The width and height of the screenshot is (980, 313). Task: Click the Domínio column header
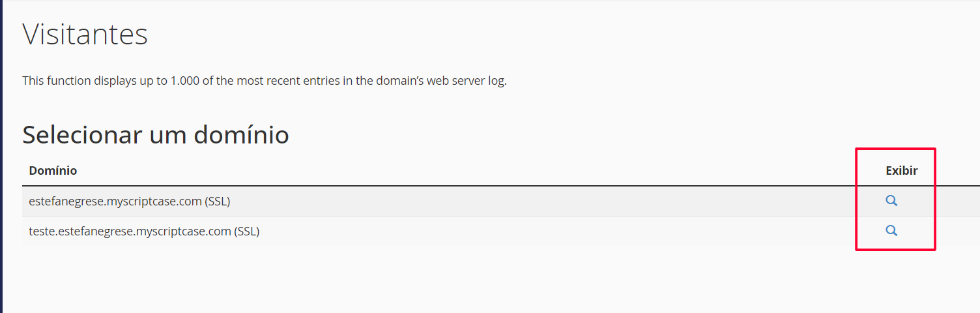(x=53, y=170)
